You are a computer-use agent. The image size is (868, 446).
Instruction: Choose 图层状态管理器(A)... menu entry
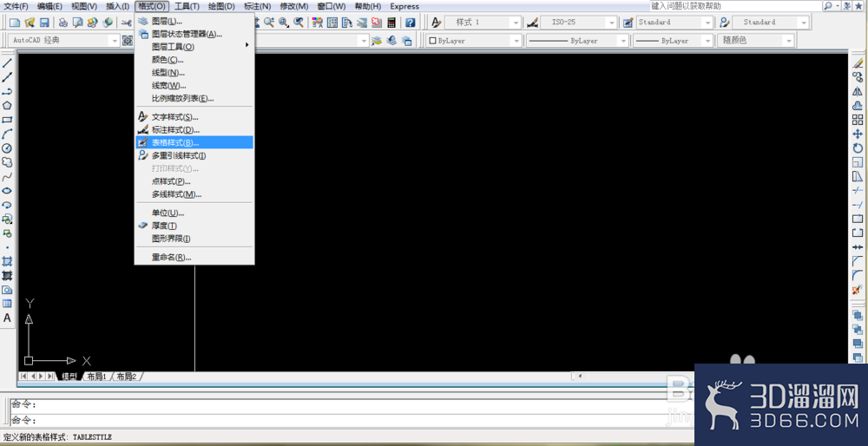coord(194,34)
